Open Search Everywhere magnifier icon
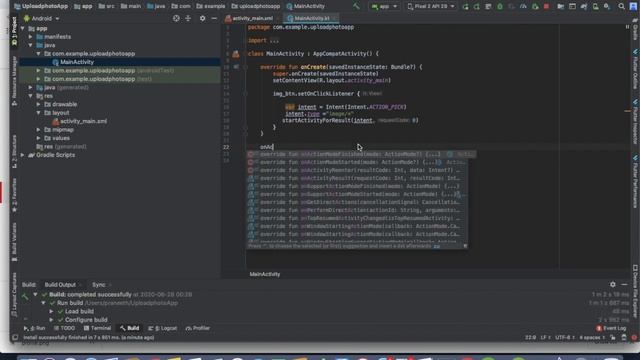 621,7
